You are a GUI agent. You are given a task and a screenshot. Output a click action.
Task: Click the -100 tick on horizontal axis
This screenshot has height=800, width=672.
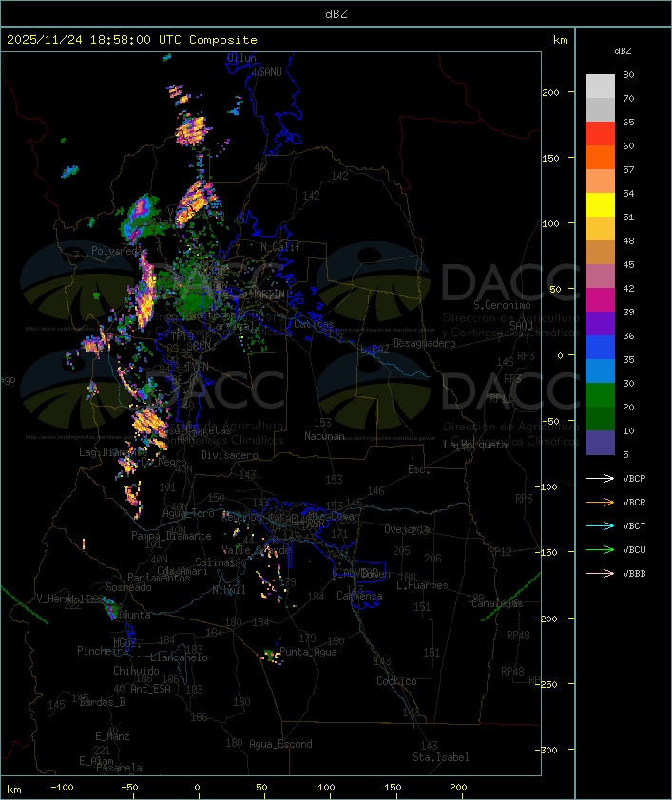[62, 788]
